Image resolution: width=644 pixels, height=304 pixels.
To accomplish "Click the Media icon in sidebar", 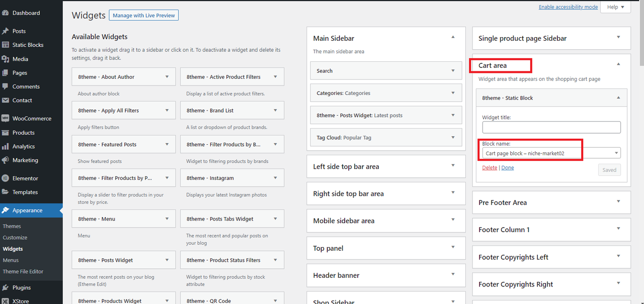I will click(x=5, y=59).
